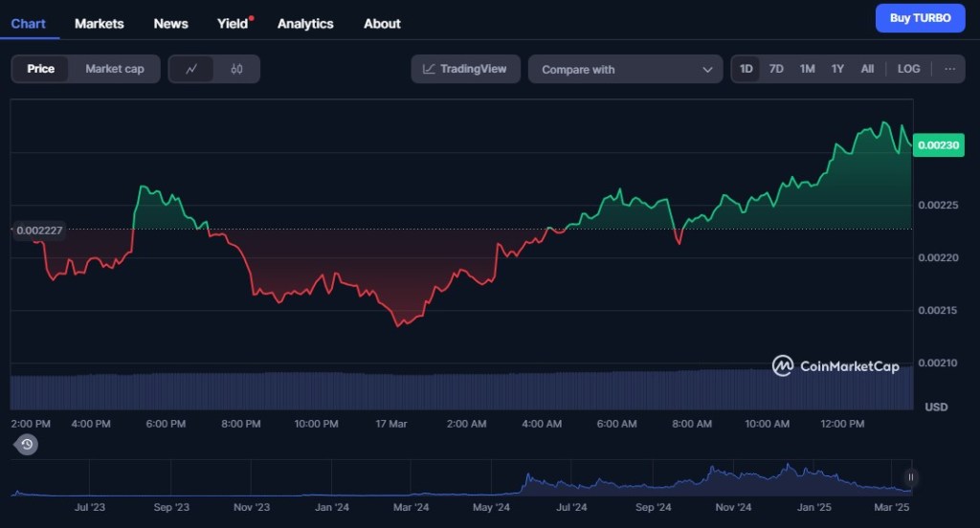Toggle to Price view
The height and width of the screenshot is (528, 980).
pos(40,69)
